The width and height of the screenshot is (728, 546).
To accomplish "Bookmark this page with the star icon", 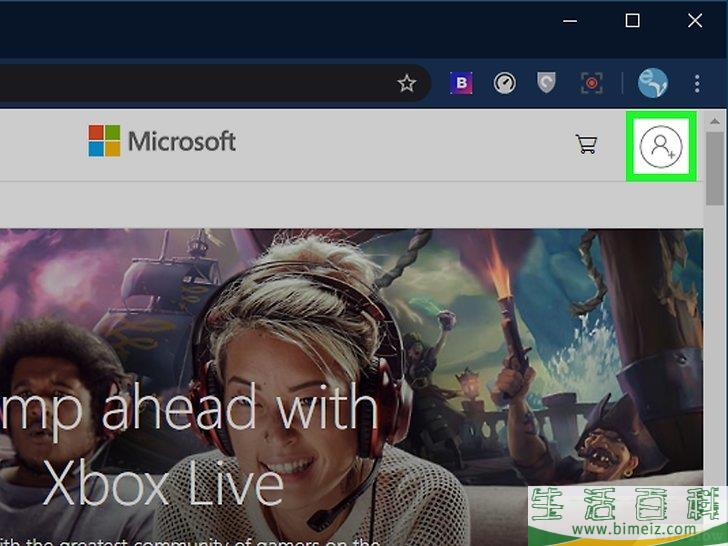I will 407,84.
